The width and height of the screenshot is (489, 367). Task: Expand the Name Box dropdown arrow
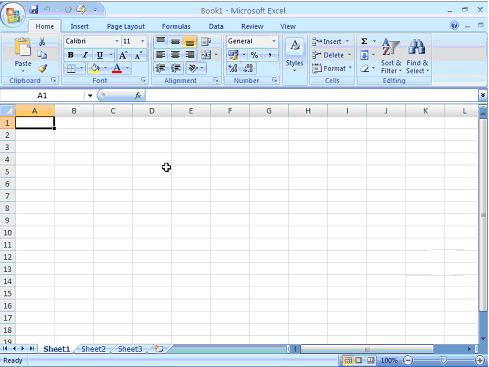click(x=90, y=96)
